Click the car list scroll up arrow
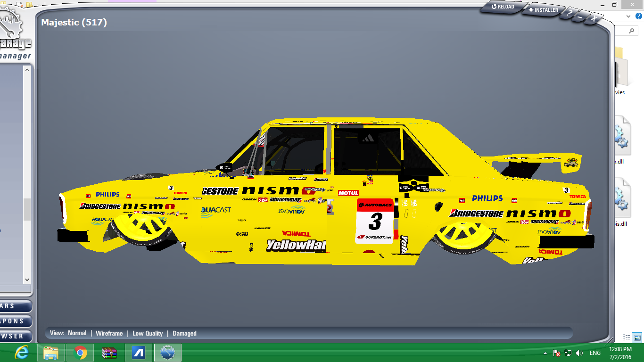 pos(27,70)
